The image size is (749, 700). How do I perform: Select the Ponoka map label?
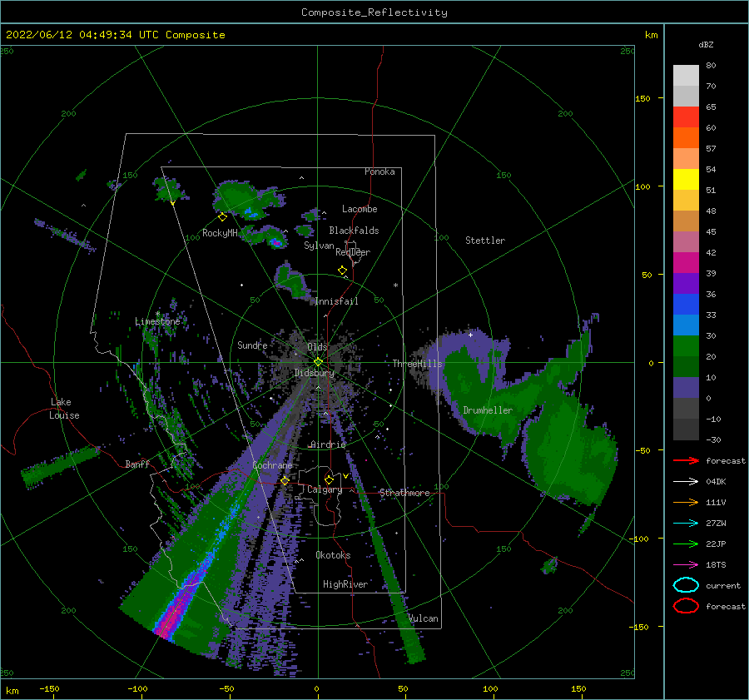(x=379, y=171)
